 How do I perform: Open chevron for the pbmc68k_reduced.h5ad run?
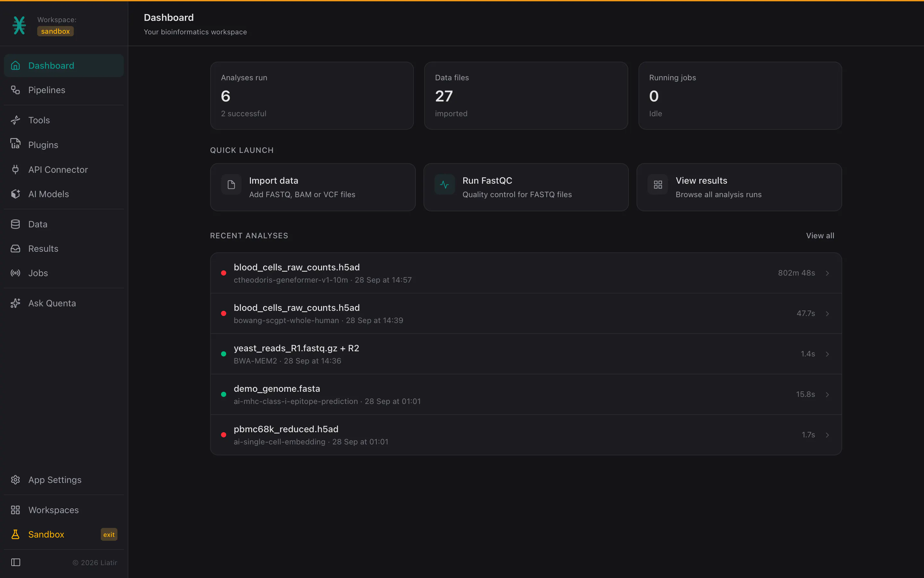point(827,435)
